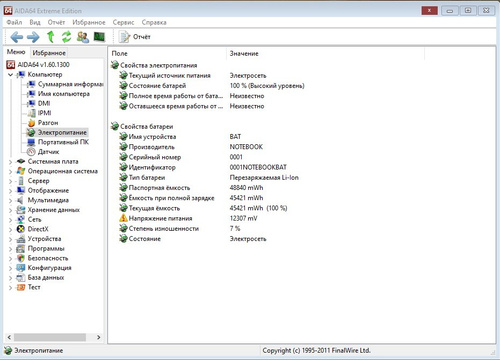Click the Конфигурация icon in tree
Screen dimensions: 500x360
click(21, 268)
